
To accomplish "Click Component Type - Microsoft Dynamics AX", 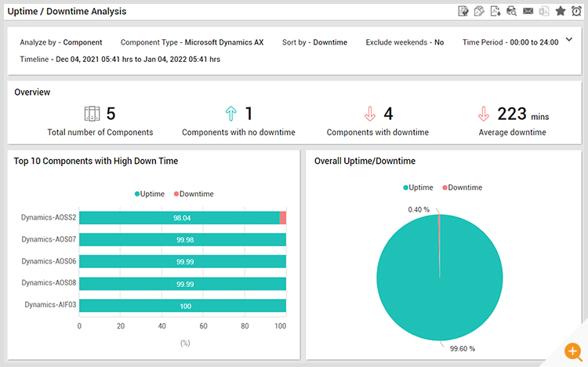I will click(192, 42).
